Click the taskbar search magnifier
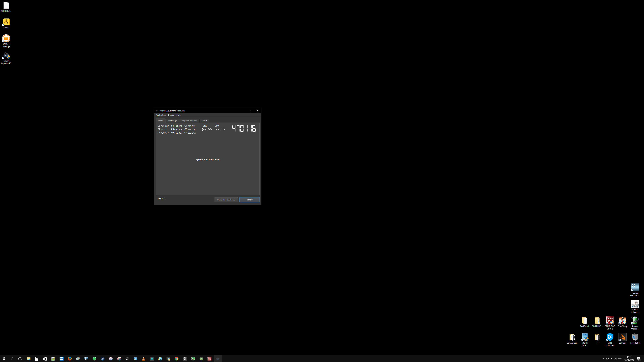 point(12,358)
